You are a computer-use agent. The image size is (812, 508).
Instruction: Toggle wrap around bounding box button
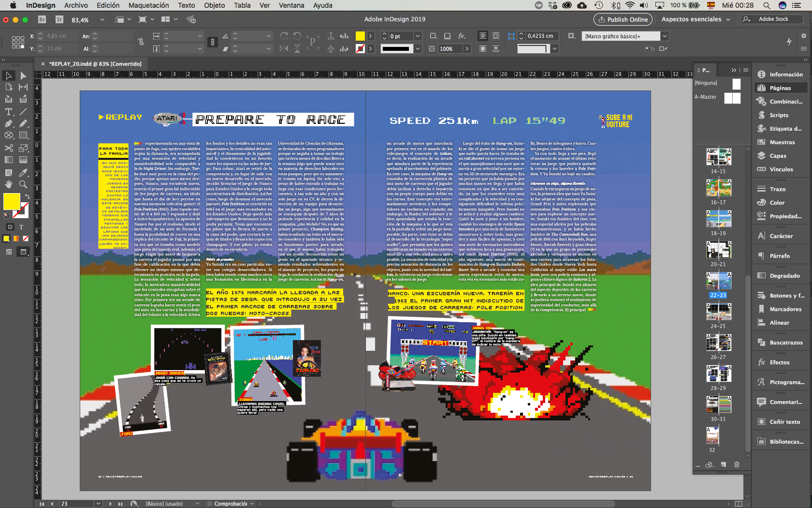[x=496, y=36]
